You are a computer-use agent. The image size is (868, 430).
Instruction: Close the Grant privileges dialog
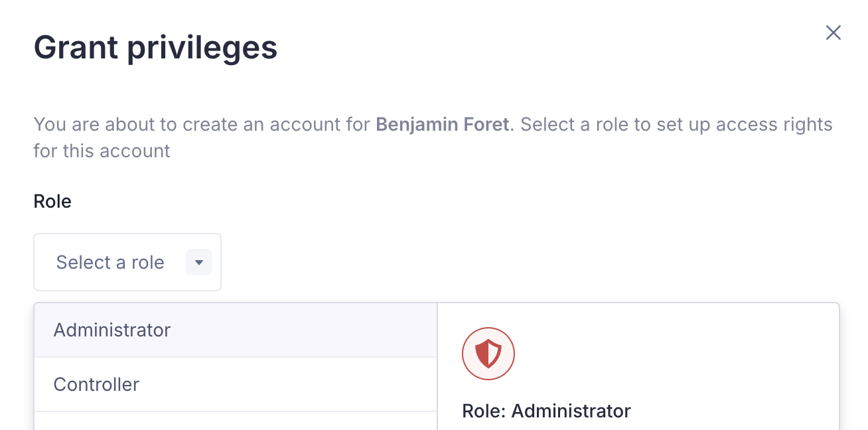tap(833, 33)
